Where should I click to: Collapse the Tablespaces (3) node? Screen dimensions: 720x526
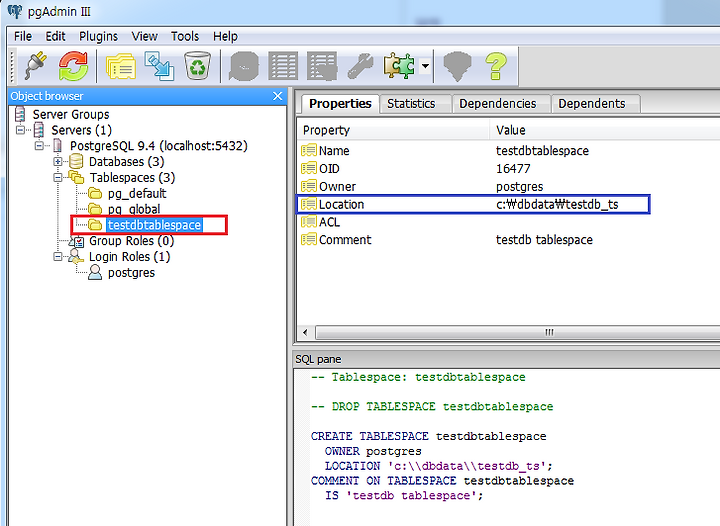coord(58,178)
